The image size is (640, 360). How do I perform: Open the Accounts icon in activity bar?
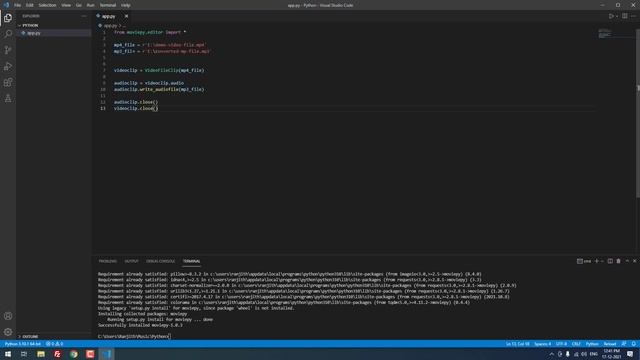[x=8, y=316]
